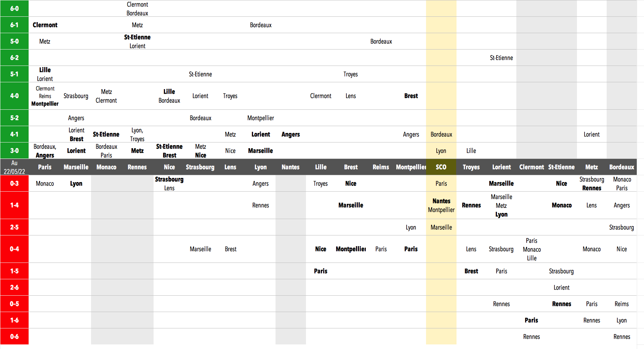Select the green 5-2 score label
This screenshot has height=349, width=644.
point(14,118)
